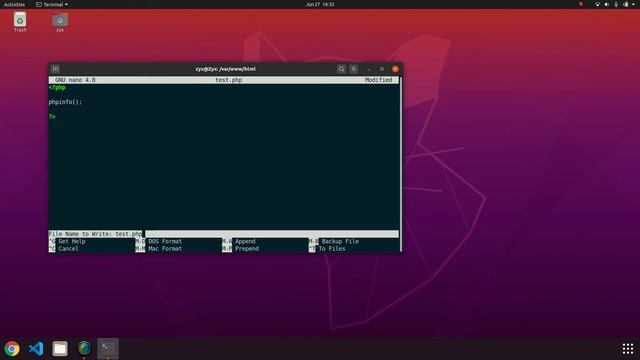This screenshot has width=640, height=360.
Task: Click the microphone icon in the top bar
Action: (616, 4)
